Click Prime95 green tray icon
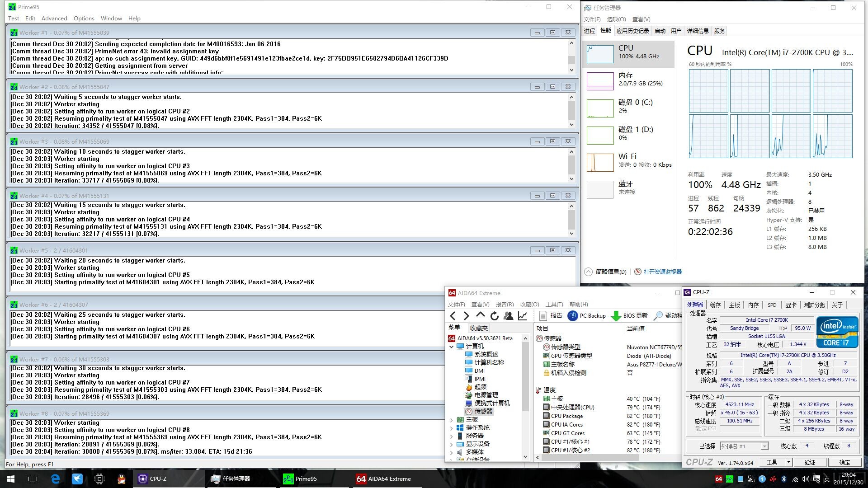Screen dimensions: 868x488 (x=730, y=479)
